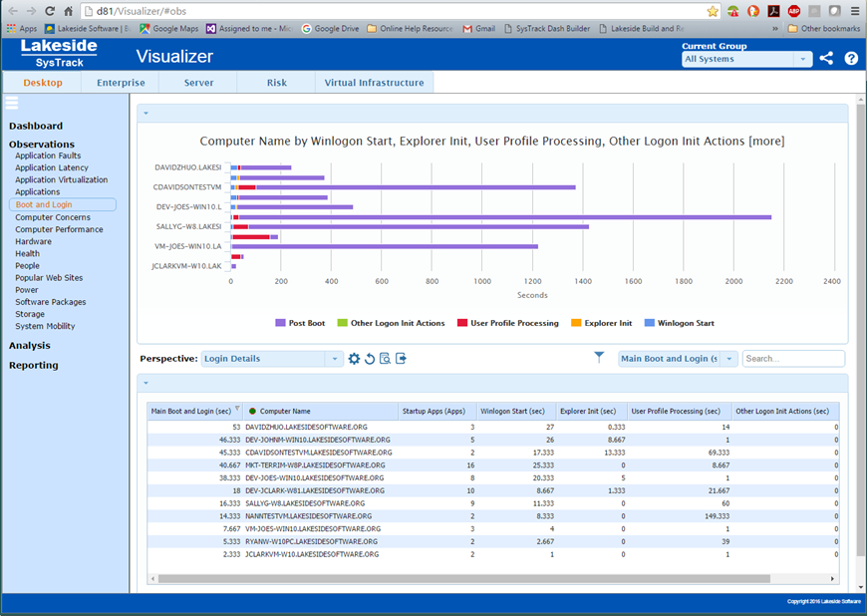
Task: Click the share icon in header
Action: tap(826, 58)
